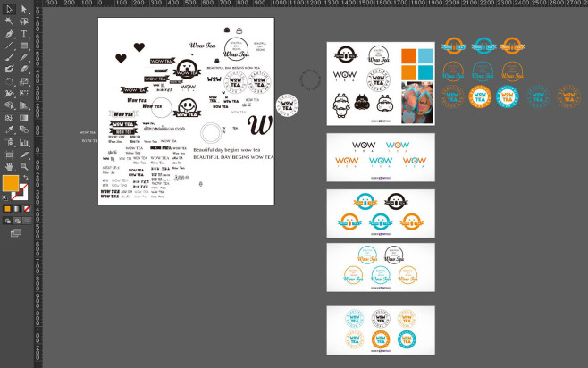
Task: Select the Mesh tool
Action: point(9,118)
